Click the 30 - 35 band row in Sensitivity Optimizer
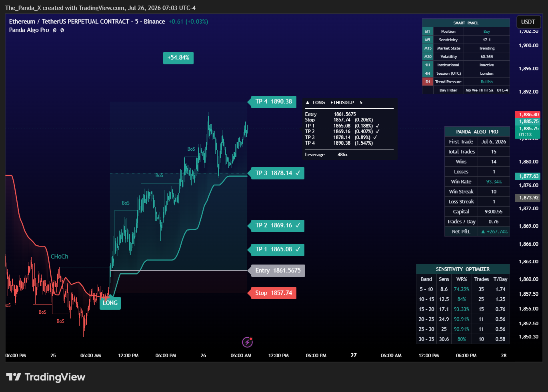This screenshot has width=548, height=392. (463, 339)
